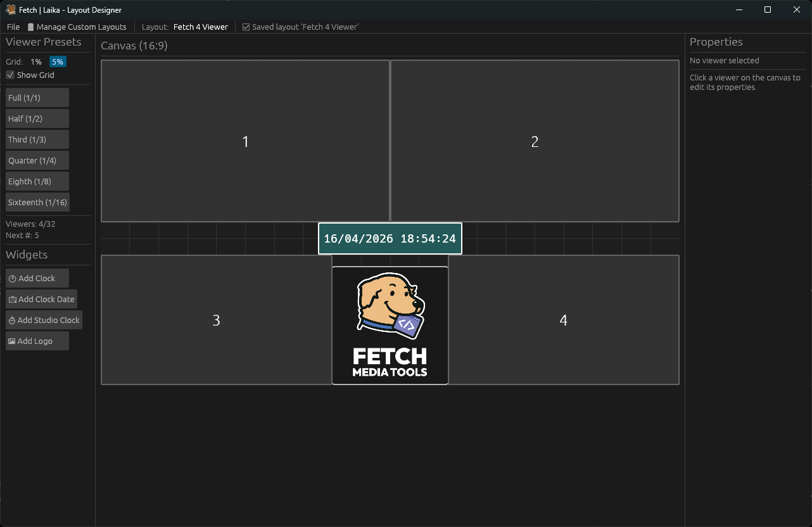Open the File menu
This screenshot has width=812, height=527.
(x=13, y=27)
